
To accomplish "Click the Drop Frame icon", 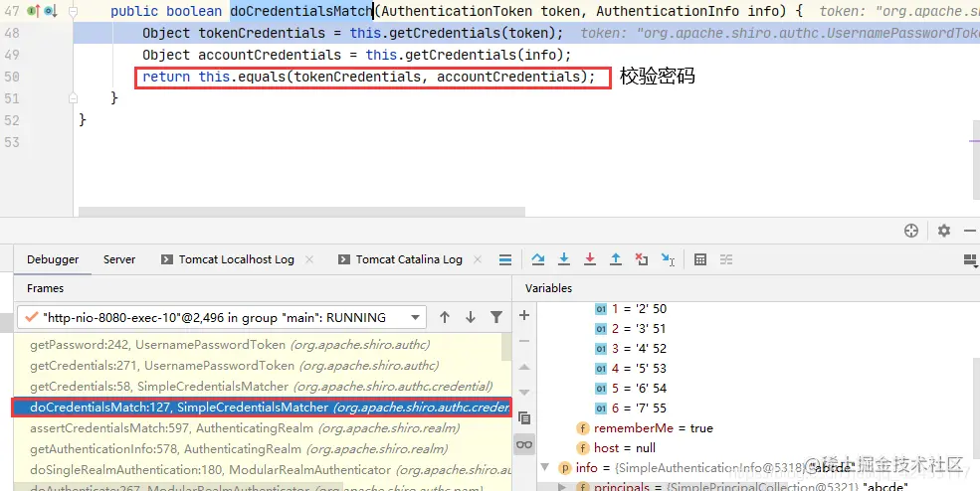I will tap(642, 259).
